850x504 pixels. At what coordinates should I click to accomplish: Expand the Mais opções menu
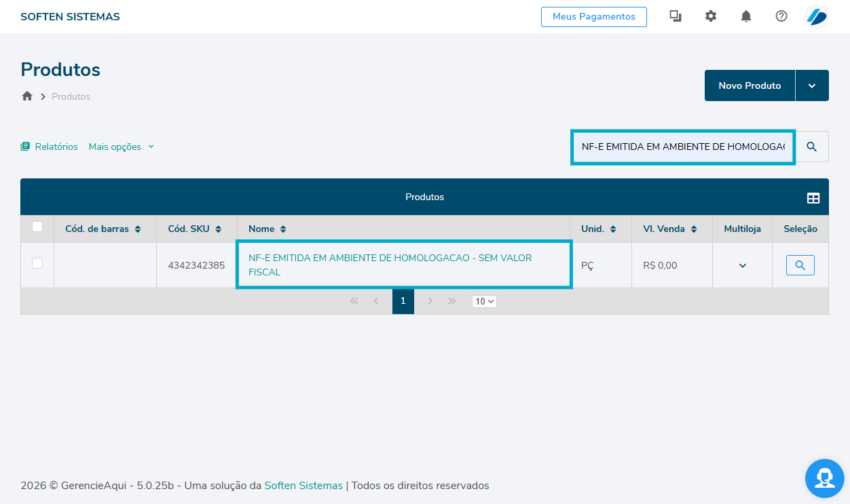point(121,147)
